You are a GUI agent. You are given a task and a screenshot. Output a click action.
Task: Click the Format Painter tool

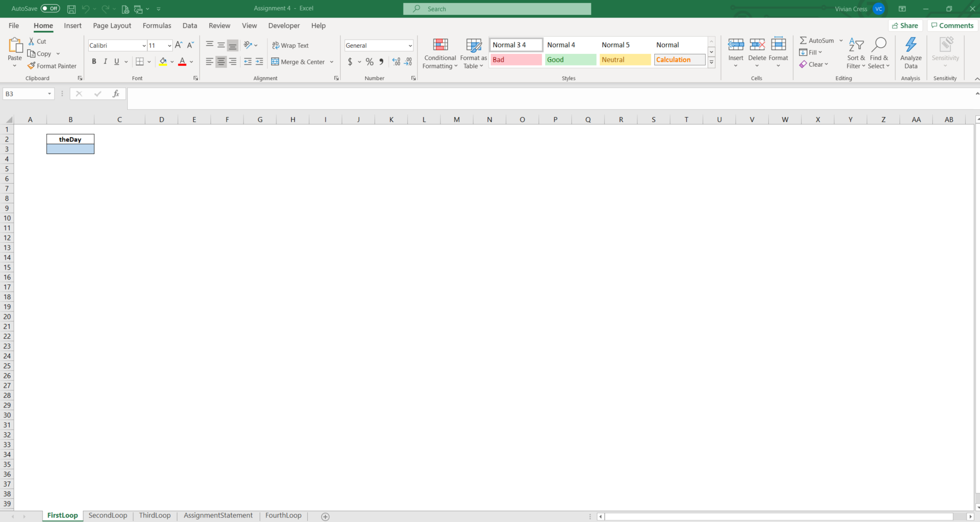(x=52, y=66)
